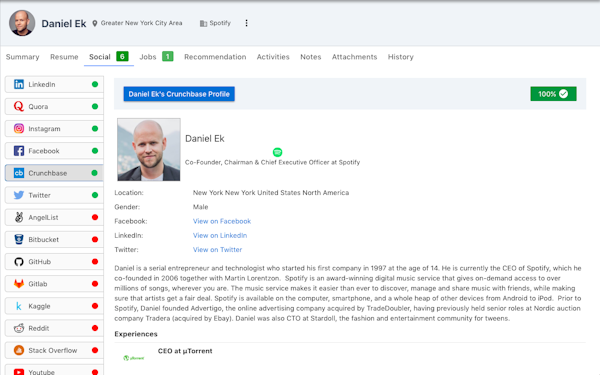Viewport: 600px width, 375px height.
Task: Go to the Recommendation tab
Action: tap(215, 57)
